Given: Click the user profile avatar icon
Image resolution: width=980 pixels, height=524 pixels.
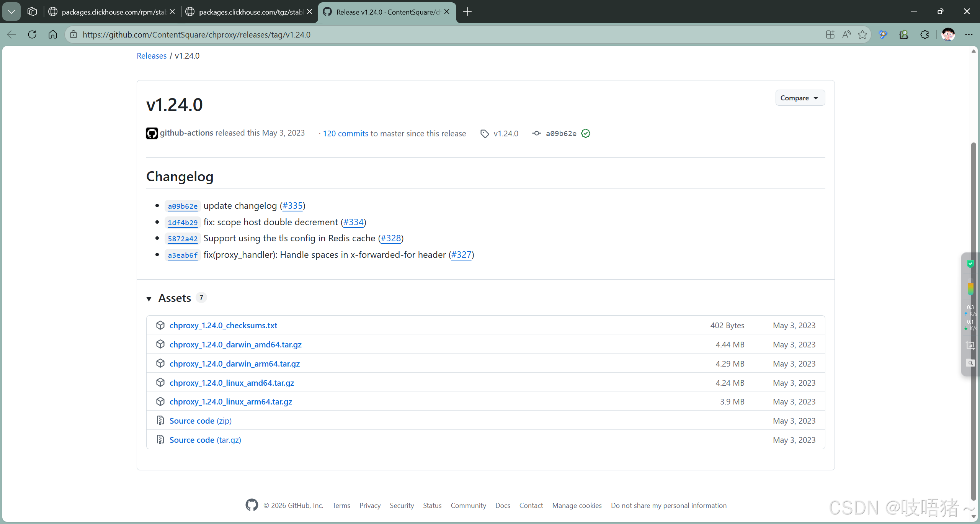Looking at the screenshot, I should point(948,34).
